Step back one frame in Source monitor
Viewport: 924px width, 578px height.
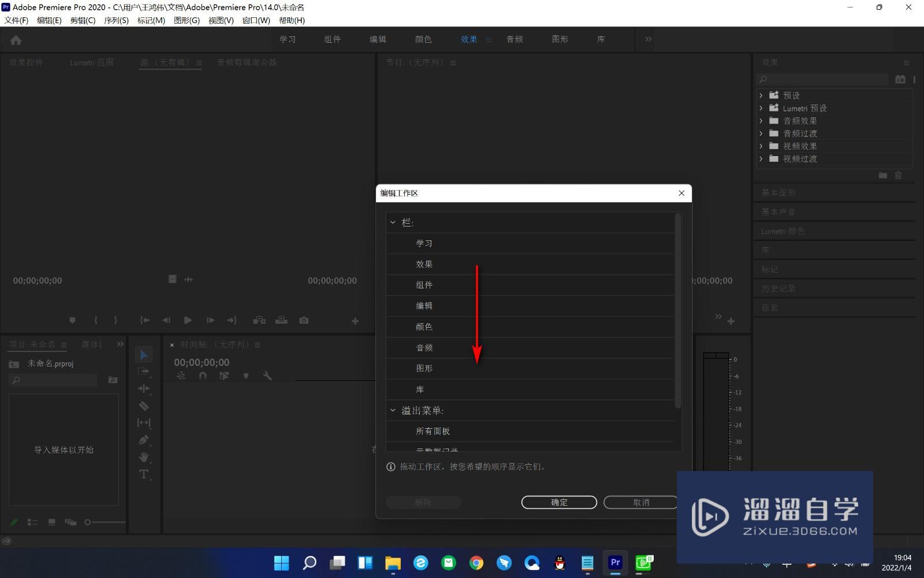click(166, 320)
